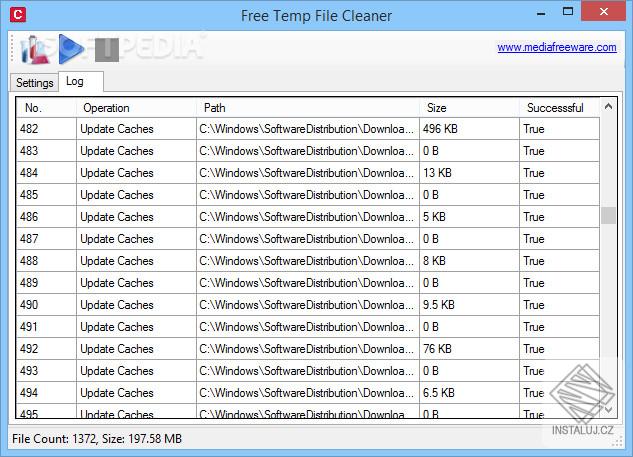Click the scrollbar up arrow
The height and width of the screenshot is (457, 633).
[608, 107]
